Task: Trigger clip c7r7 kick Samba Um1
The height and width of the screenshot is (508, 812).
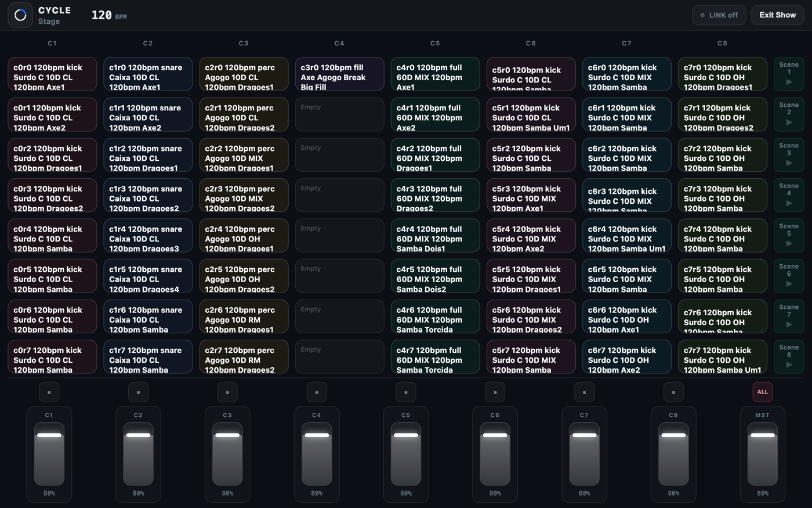Action: point(722,356)
